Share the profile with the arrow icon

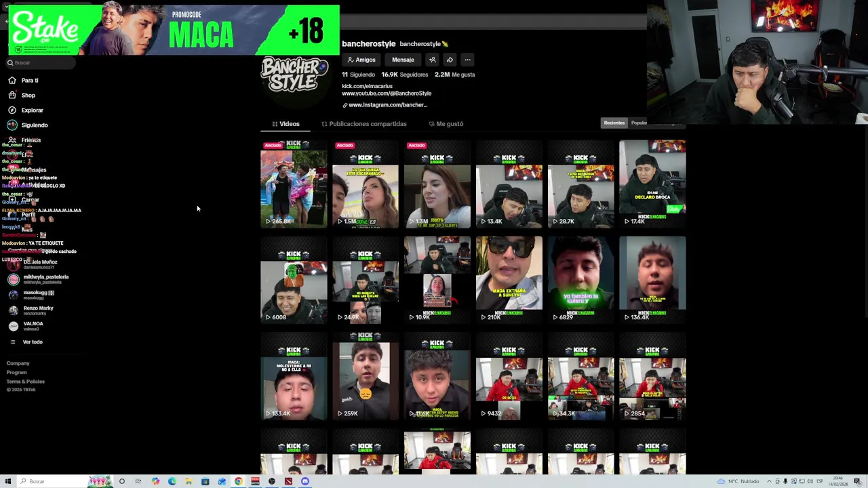point(450,60)
